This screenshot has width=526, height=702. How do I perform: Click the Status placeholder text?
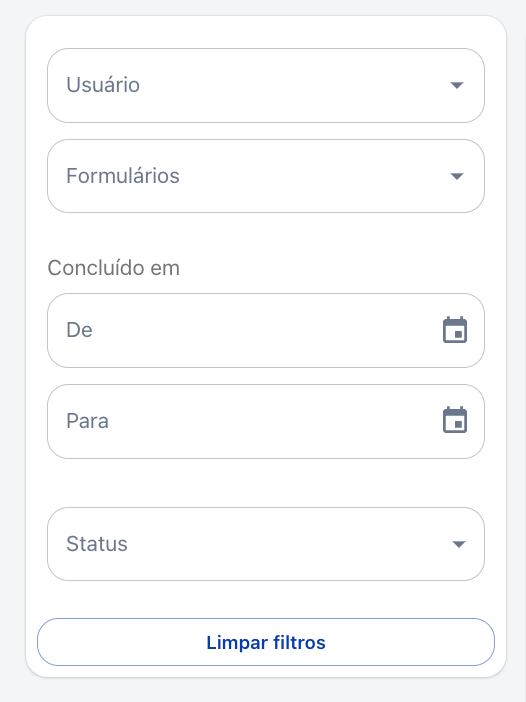(x=97, y=544)
